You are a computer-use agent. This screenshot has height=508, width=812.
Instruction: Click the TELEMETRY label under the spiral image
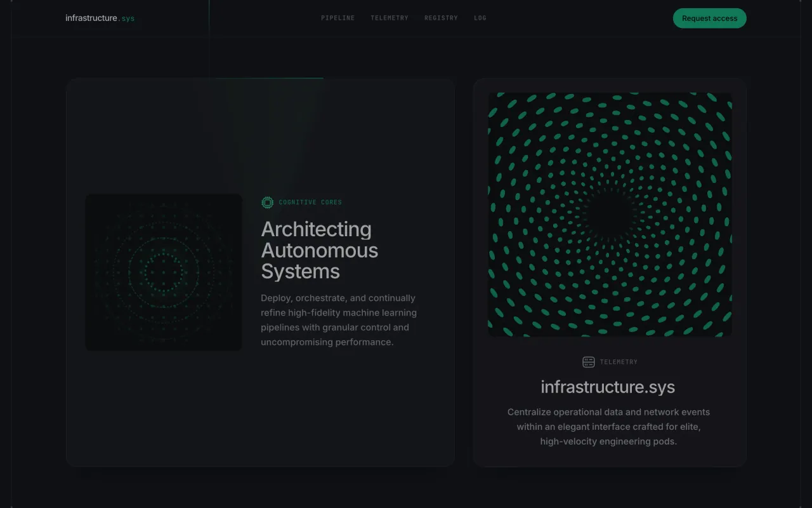(619, 362)
